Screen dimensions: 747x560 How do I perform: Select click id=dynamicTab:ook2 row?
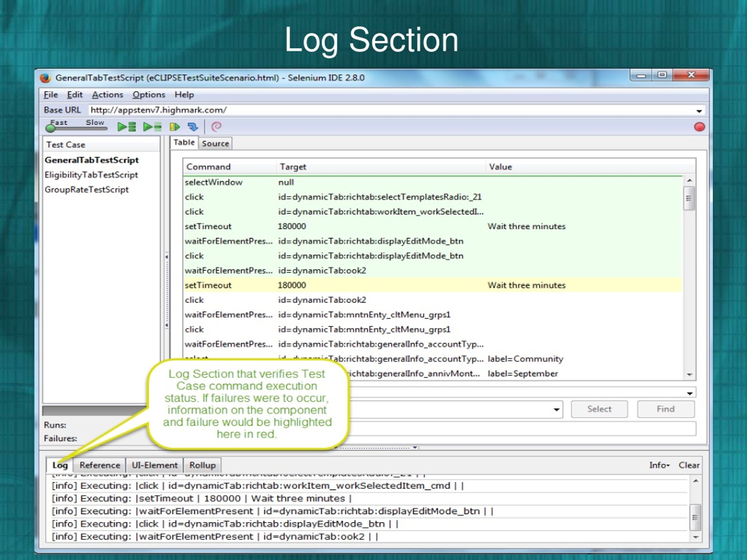(433, 300)
